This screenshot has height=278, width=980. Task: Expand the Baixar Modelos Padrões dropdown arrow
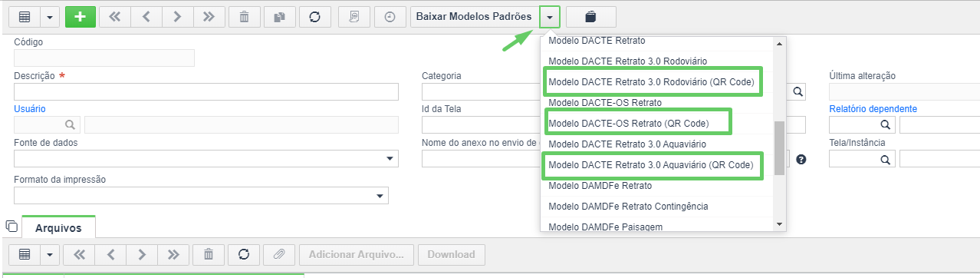point(550,16)
